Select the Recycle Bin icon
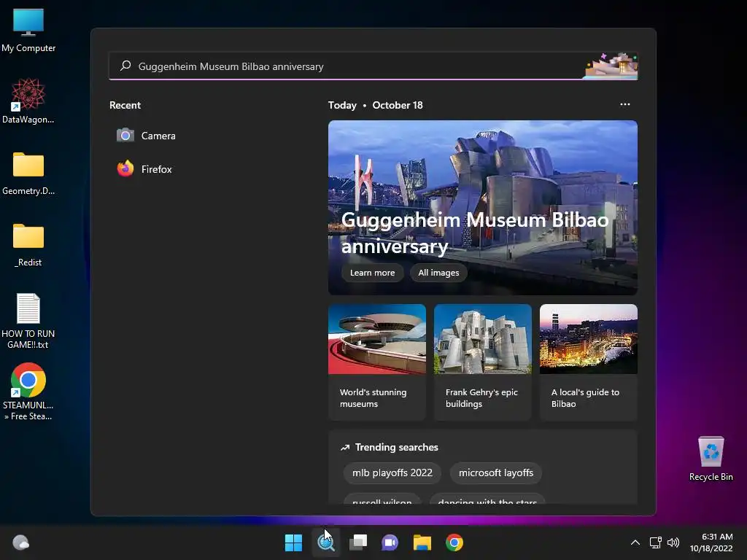Image resolution: width=747 pixels, height=560 pixels. [x=711, y=459]
